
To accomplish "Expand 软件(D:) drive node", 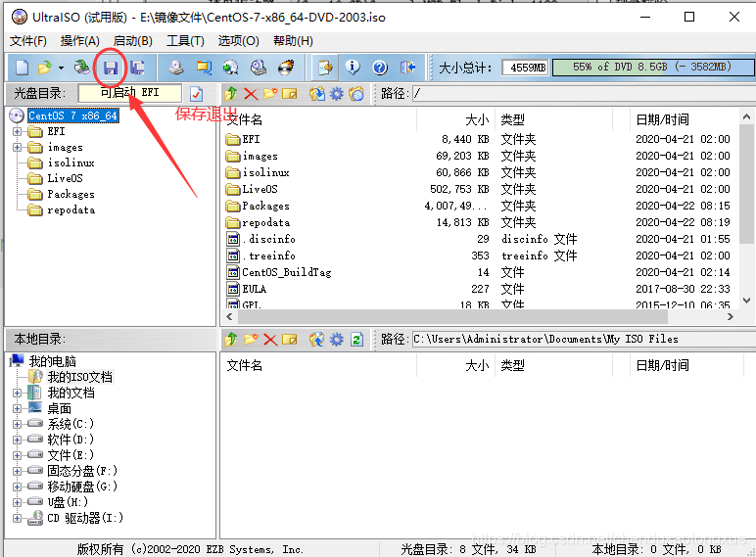I will pos(17,440).
